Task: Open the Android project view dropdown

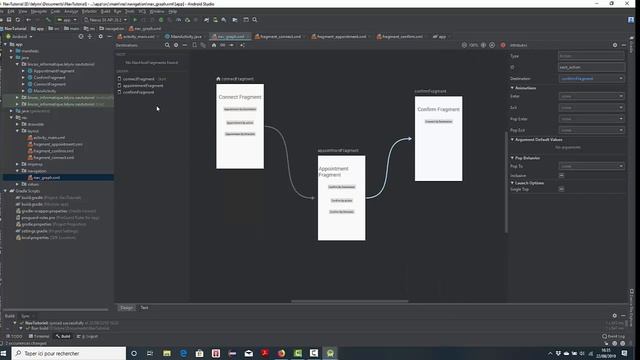Action: pyautogui.click(x=20, y=36)
